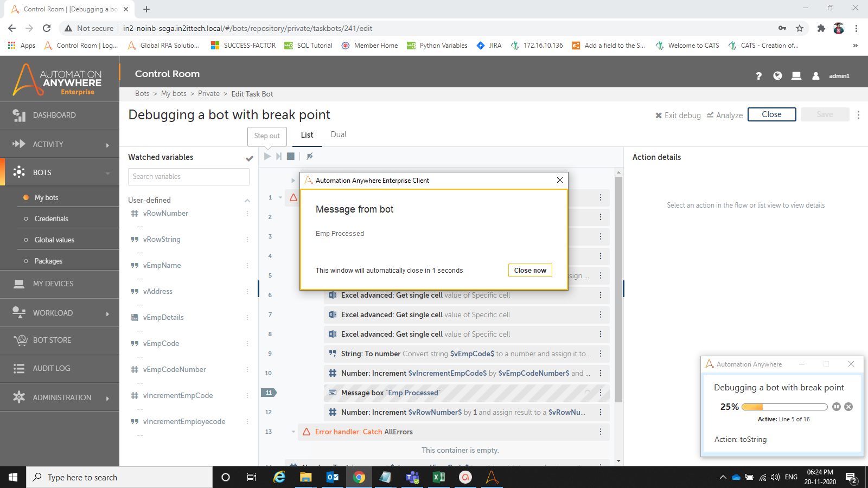Collapse the BOTS sidebar menu
Viewport: 868px width, 488px height.
pos(107,173)
